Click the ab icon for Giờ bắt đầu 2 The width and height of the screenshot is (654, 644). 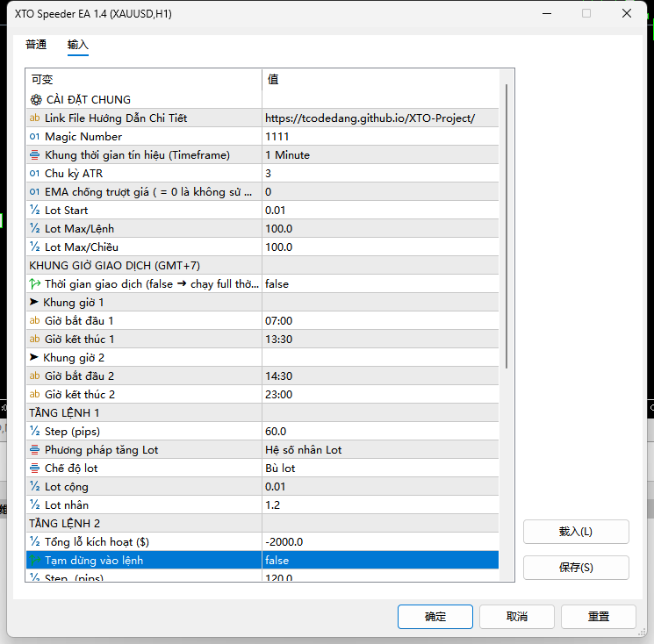point(34,376)
